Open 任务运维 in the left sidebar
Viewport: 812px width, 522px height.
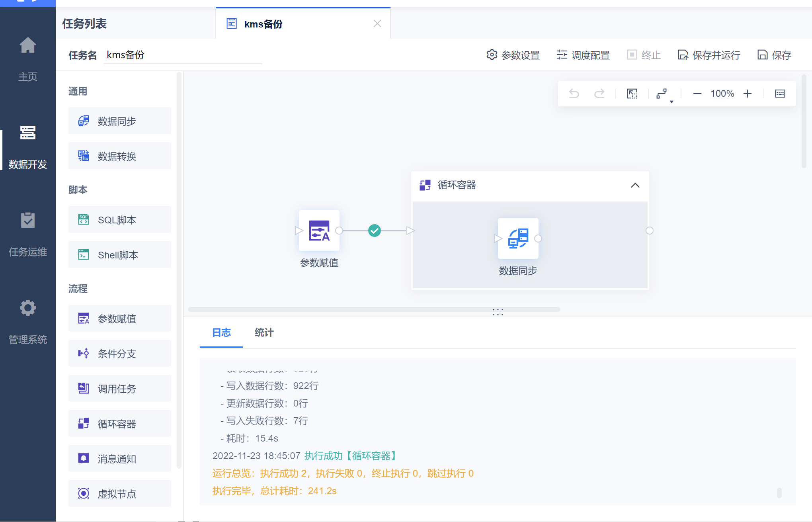coord(28,234)
